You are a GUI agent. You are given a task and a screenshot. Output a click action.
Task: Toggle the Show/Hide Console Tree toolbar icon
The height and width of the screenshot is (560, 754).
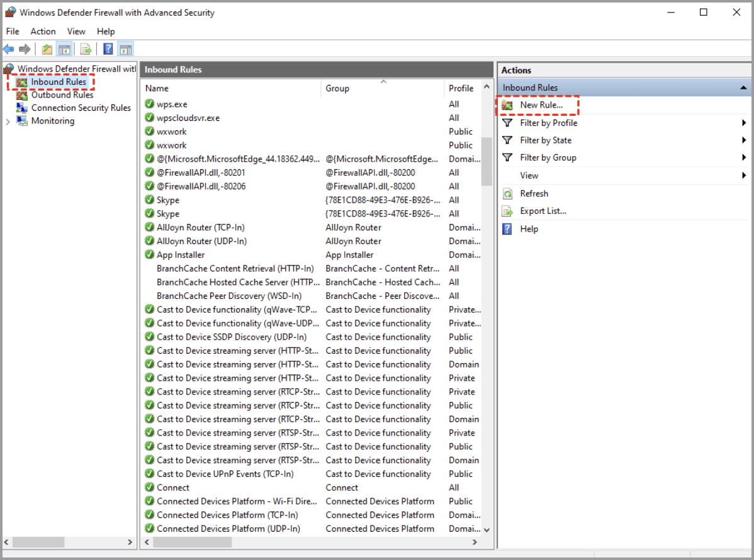pyautogui.click(x=64, y=49)
